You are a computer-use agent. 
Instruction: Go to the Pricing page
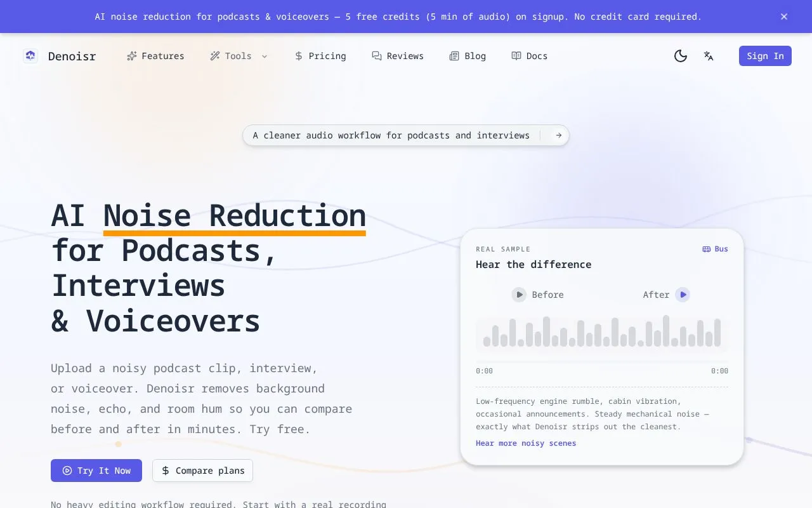[x=320, y=56]
